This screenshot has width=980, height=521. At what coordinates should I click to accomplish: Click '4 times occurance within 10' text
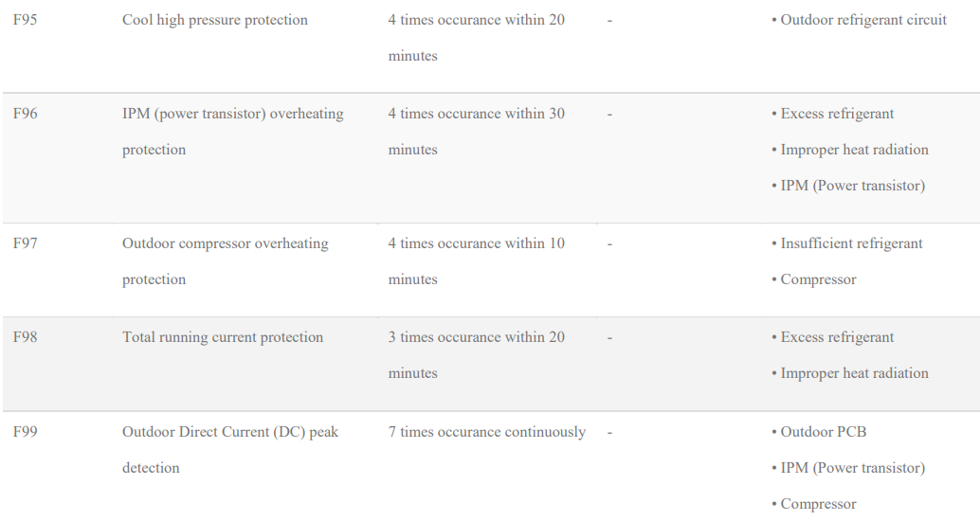476,243
